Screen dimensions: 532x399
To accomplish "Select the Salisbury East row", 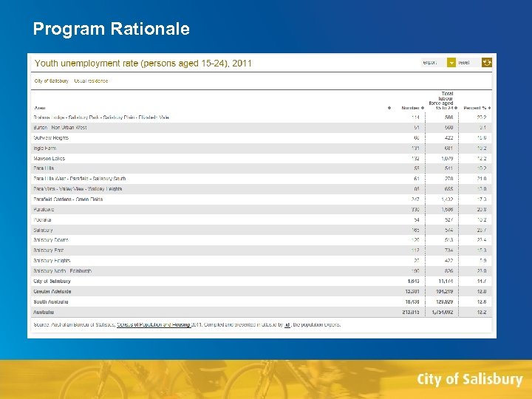I will [x=262, y=250].
